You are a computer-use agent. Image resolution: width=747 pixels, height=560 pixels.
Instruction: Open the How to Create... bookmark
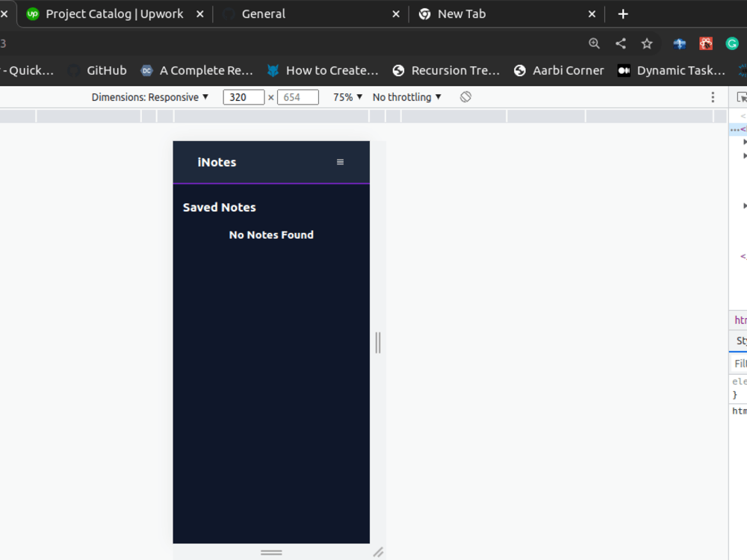tap(323, 70)
